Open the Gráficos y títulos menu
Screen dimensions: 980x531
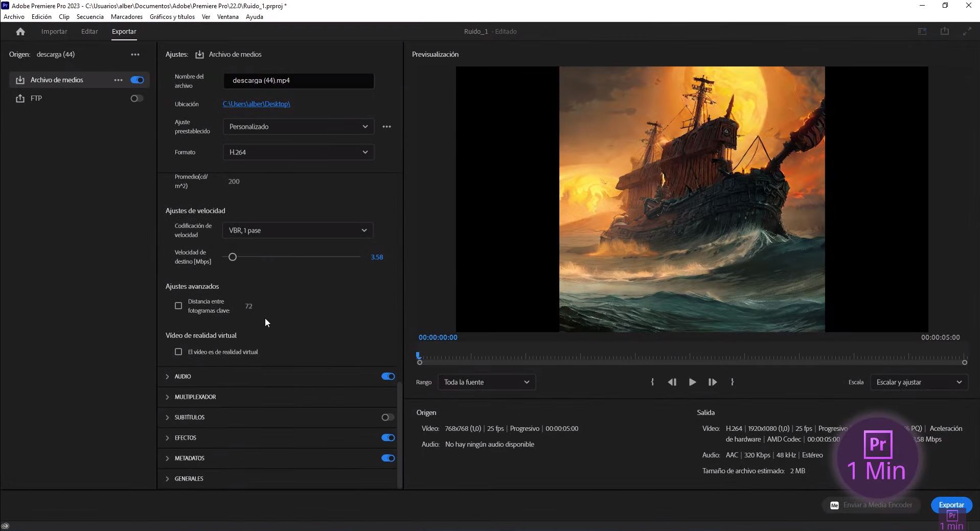pyautogui.click(x=172, y=16)
